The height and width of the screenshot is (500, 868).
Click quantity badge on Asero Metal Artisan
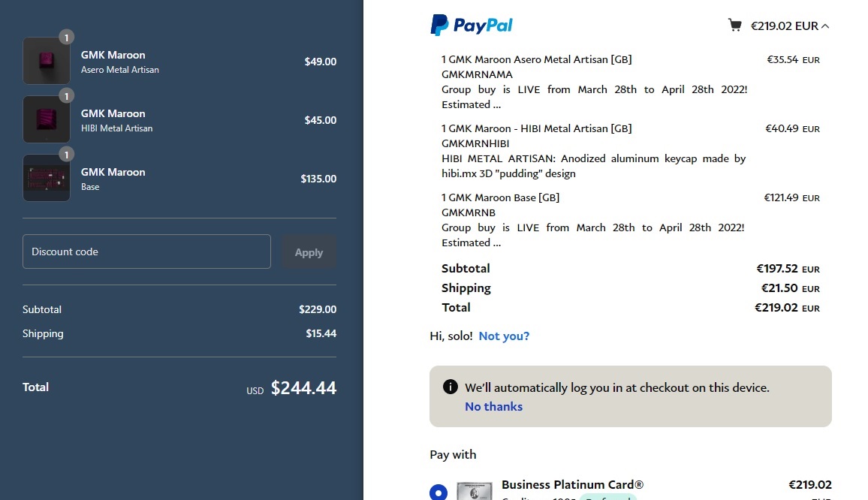(66, 37)
